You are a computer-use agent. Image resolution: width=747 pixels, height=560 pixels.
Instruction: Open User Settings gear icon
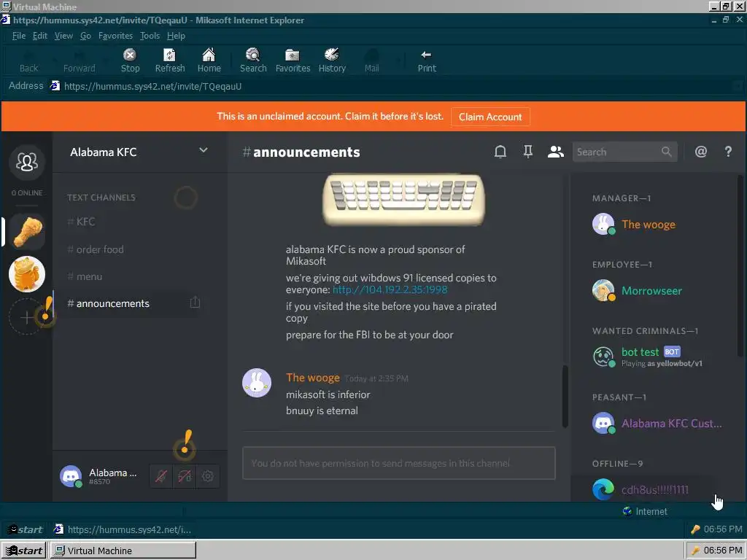tap(207, 476)
